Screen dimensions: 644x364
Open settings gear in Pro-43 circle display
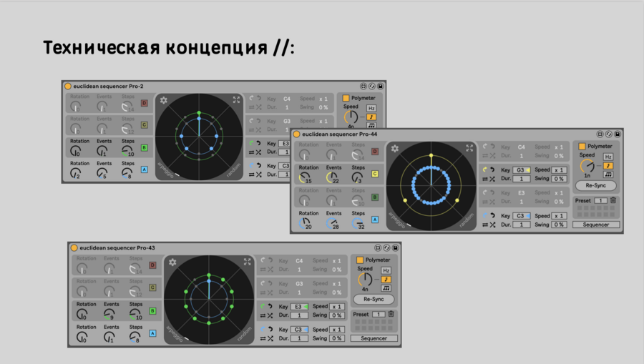(172, 262)
